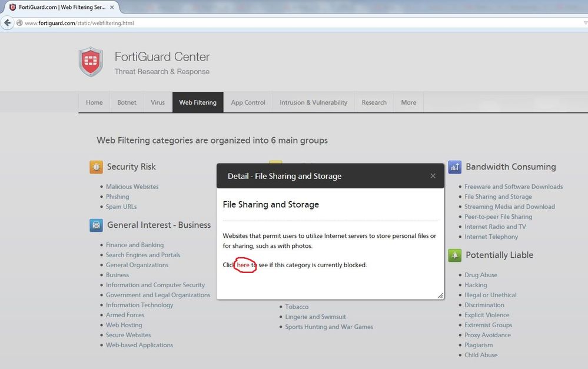Open the Finance and Banking link

coord(135,245)
